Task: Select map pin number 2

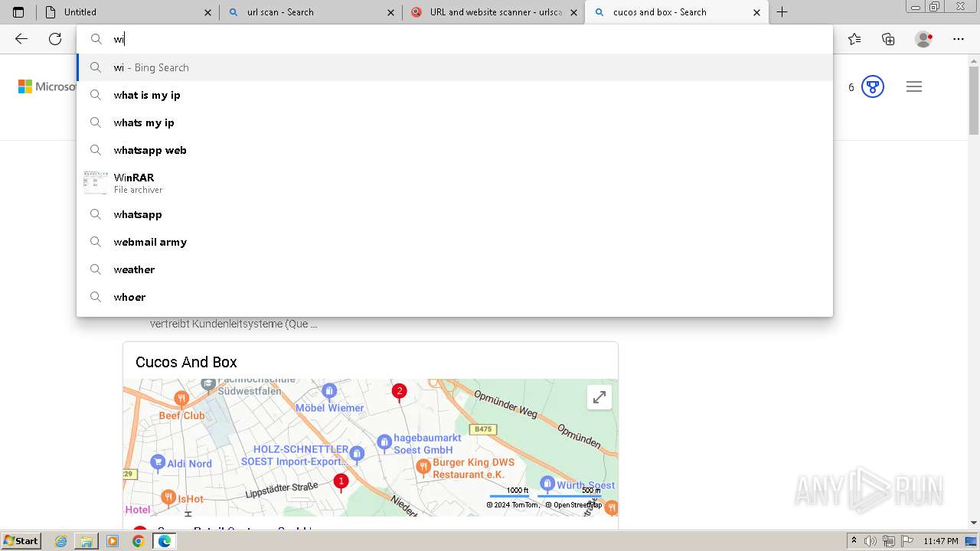Action: tap(399, 393)
